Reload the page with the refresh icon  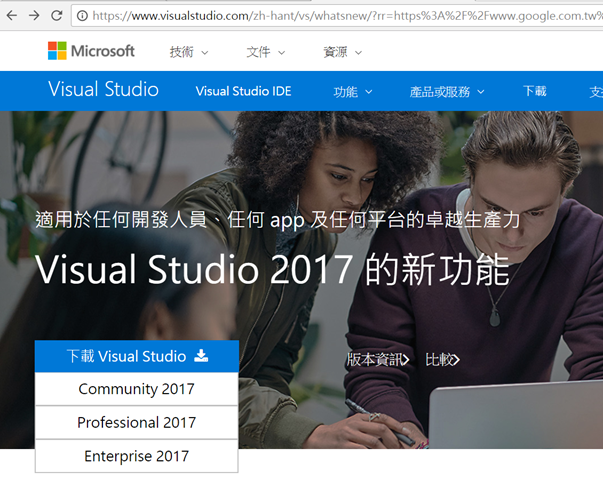(x=57, y=15)
